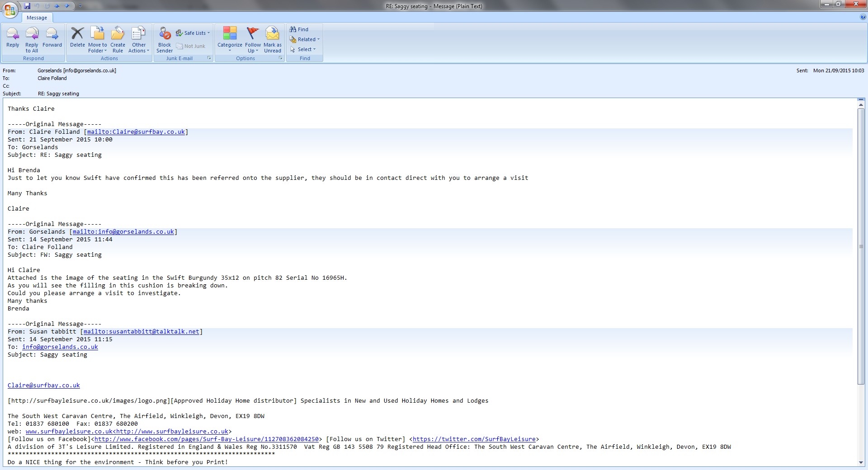Select the Message ribbon tab

(37, 18)
